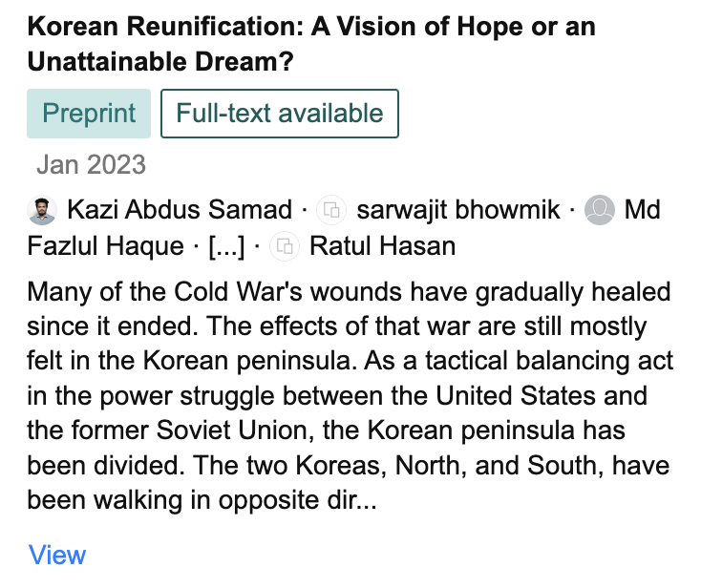Viewport: 701px width, 588px height.
Task: Click the grey avatar before Md Fazlul Haque
Action: (x=599, y=210)
